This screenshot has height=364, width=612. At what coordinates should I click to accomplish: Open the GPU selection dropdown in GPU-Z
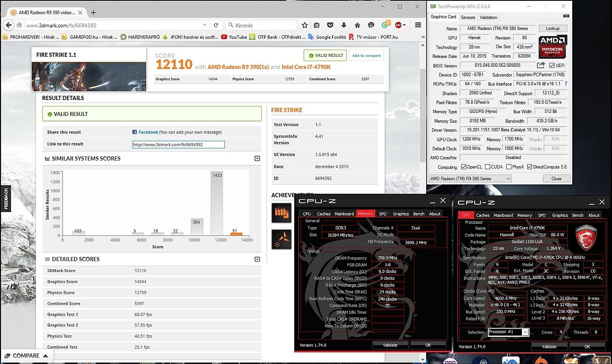tap(470, 178)
